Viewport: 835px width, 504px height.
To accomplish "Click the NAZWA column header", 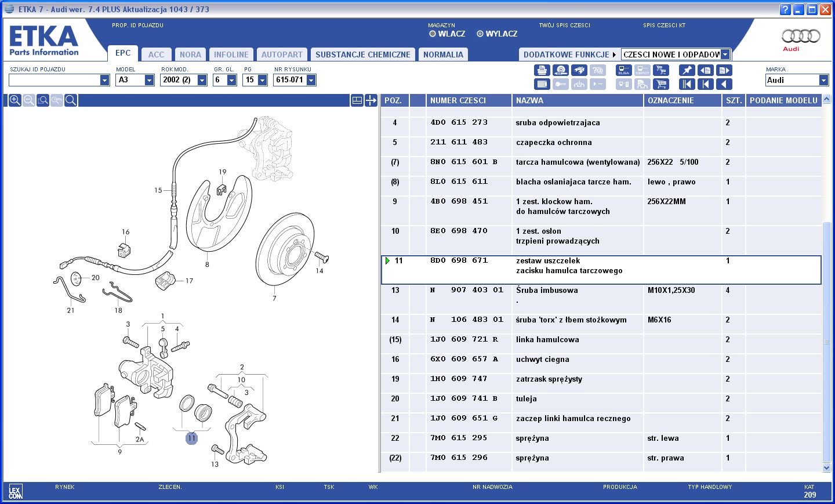I will pyautogui.click(x=578, y=100).
